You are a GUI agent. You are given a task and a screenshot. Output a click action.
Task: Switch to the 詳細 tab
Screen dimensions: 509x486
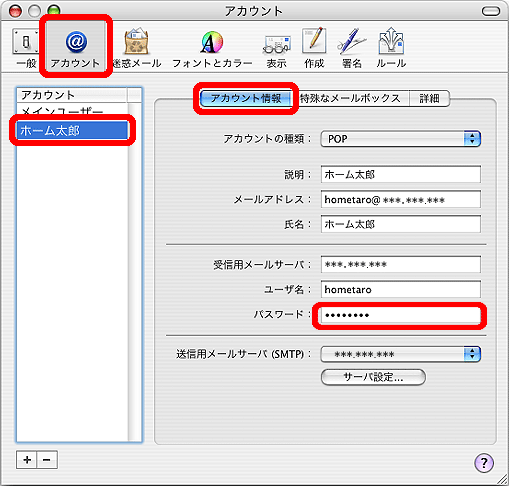click(429, 98)
